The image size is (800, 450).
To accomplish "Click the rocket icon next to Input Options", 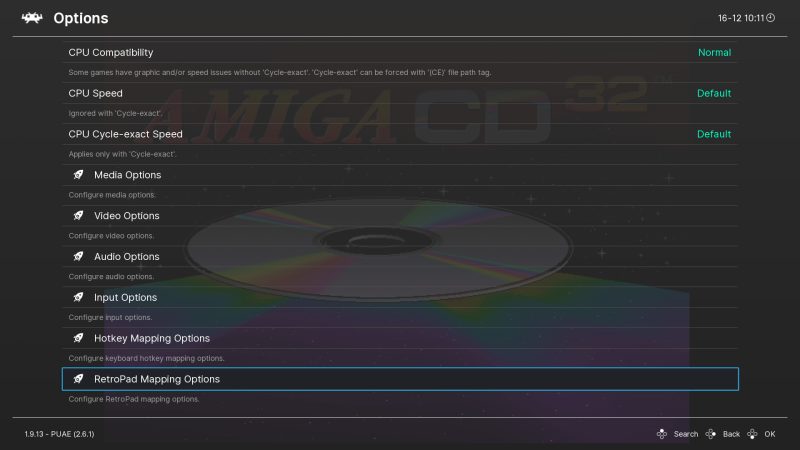I will point(78,297).
